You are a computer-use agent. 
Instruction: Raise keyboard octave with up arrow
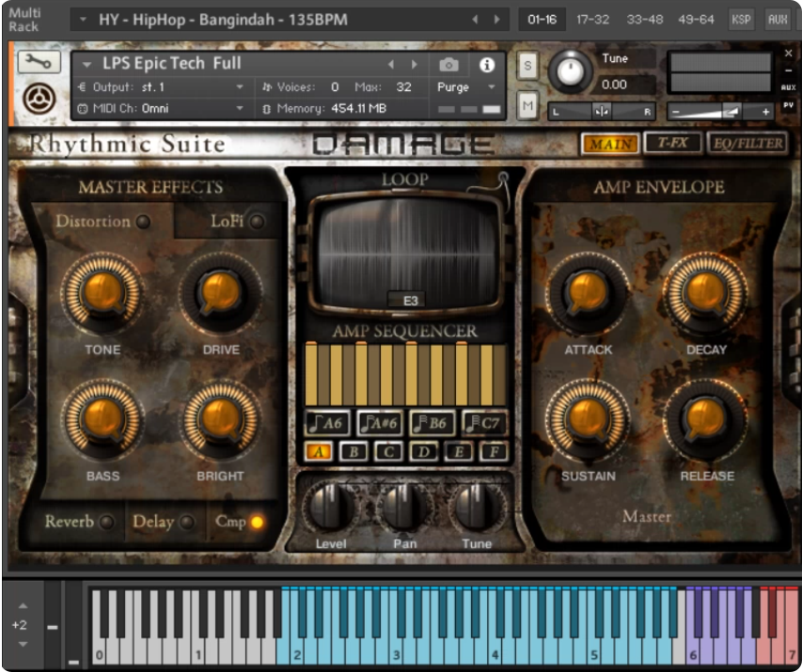(23, 605)
